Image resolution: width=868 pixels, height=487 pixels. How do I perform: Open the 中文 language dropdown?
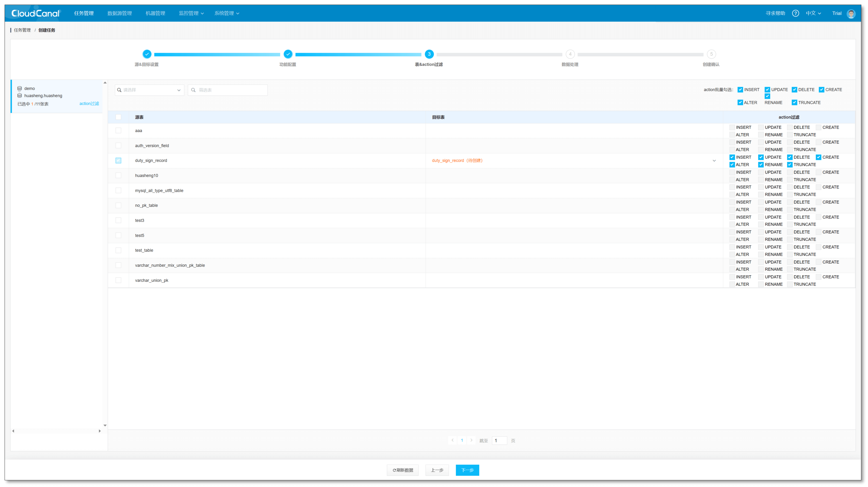[x=813, y=13]
